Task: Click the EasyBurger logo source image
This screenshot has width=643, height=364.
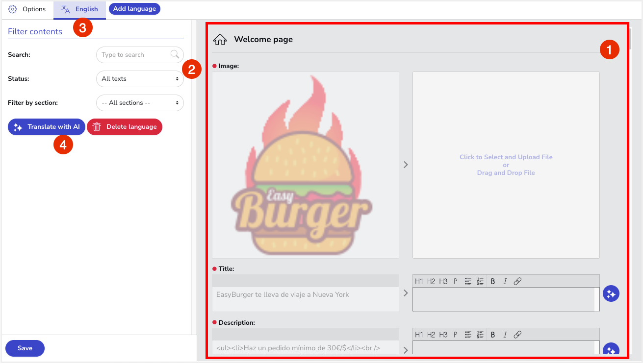Action: point(306,165)
